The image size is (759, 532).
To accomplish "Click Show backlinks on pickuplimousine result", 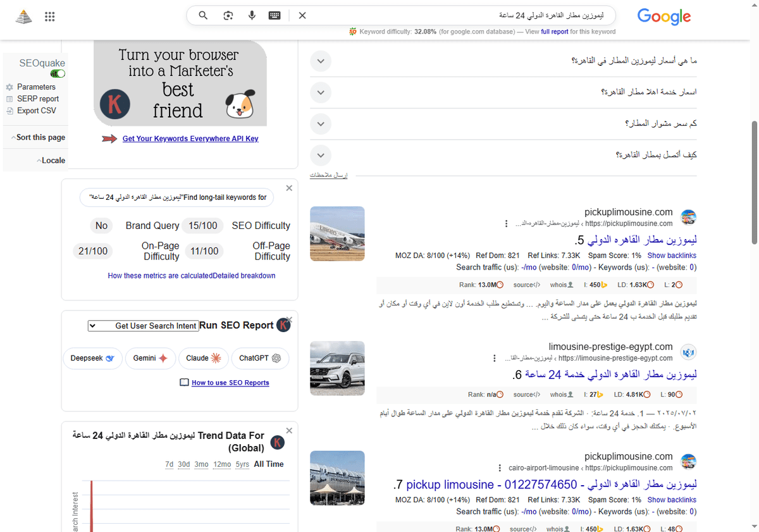I will pyautogui.click(x=672, y=256).
